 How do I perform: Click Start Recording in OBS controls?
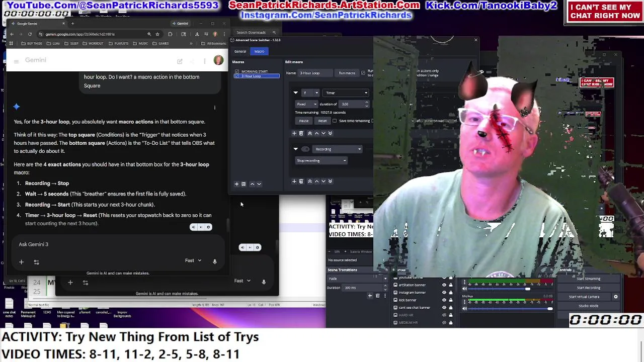588,288
